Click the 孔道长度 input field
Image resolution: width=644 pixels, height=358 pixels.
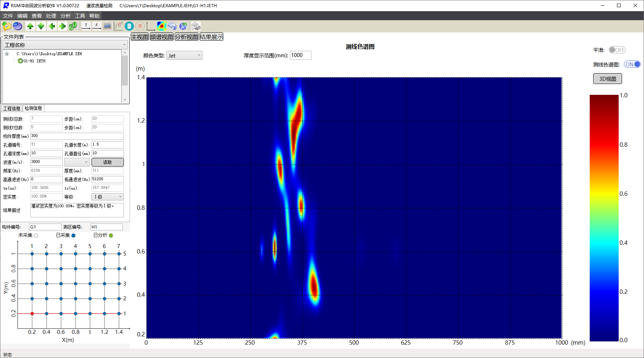108,145
